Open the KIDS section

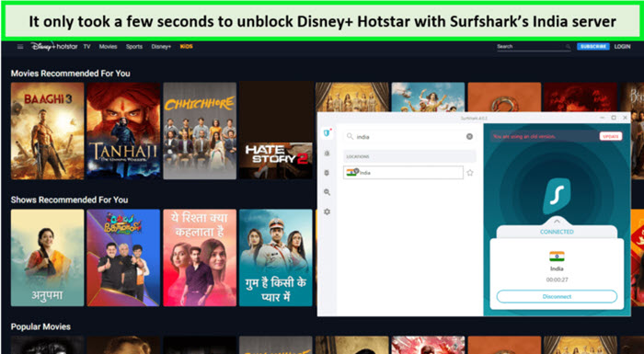(x=187, y=46)
